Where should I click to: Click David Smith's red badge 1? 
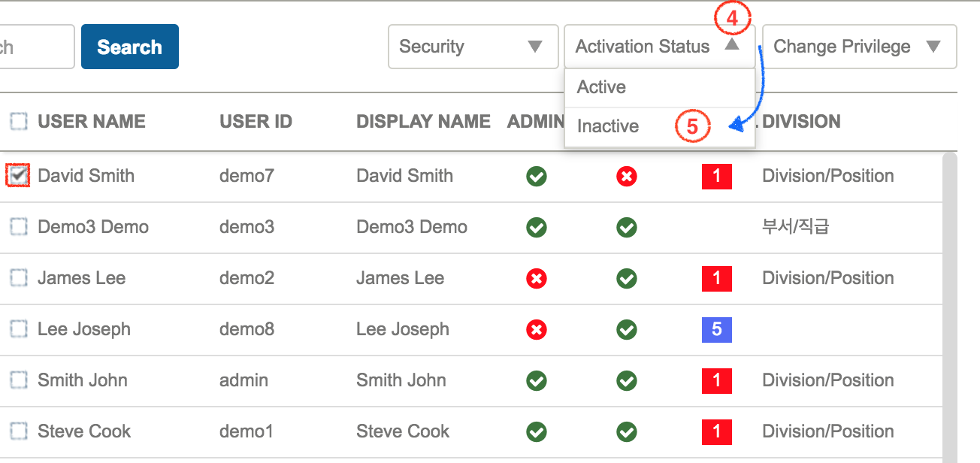coord(716,176)
